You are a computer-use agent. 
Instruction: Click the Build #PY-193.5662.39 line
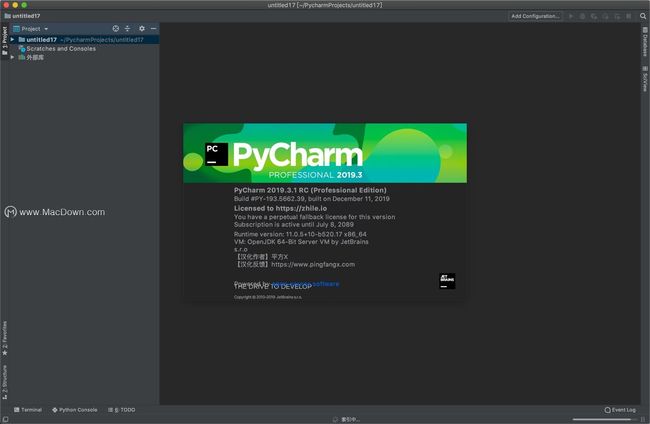point(312,199)
